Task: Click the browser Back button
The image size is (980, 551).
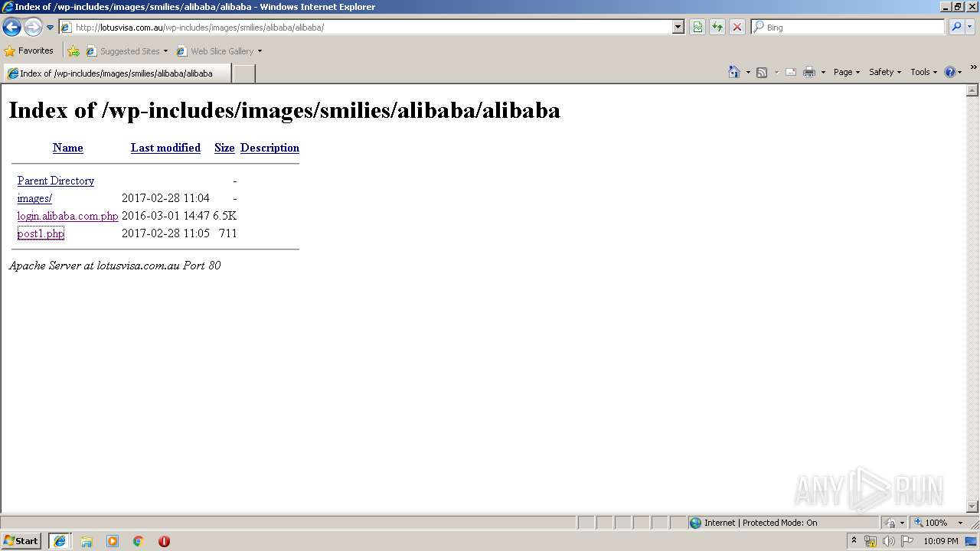Action: coord(11,28)
